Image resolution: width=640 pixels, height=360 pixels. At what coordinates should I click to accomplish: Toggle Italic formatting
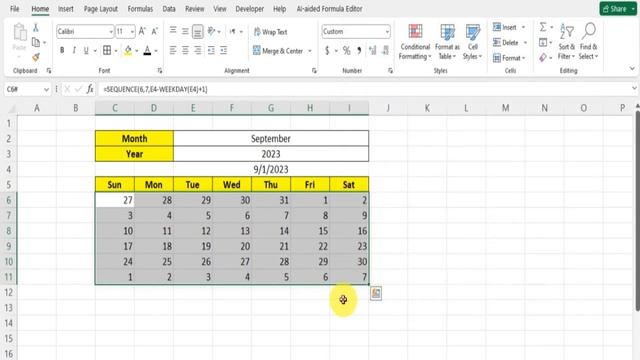[74, 50]
